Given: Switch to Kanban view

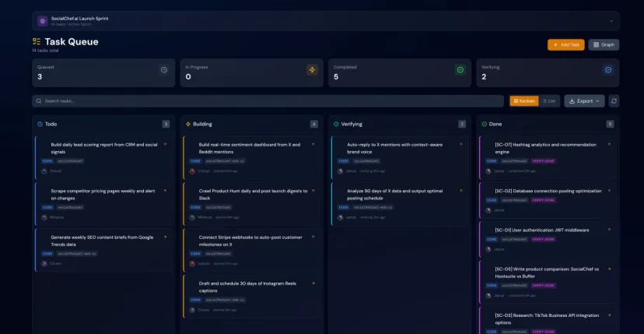Looking at the screenshot, I should click(x=524, y=100).
